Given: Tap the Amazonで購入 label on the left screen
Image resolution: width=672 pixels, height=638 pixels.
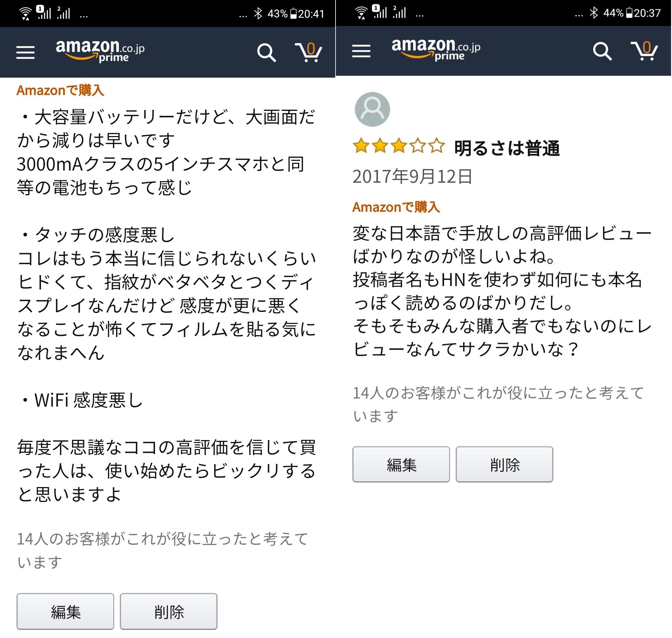Looking at the screenshot, I should (61, 90).
